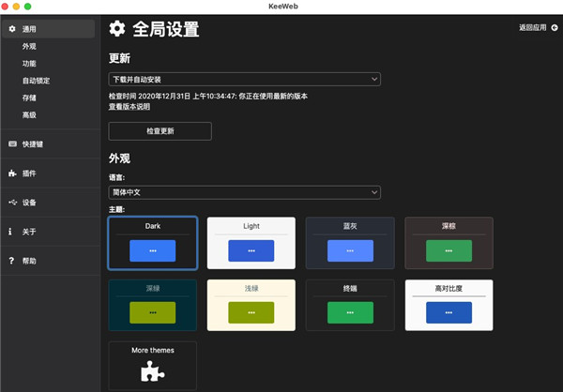Click the large gear icon by 全局设置
Image resolution: width=563 pixels, height=392 pixels.
[117, 29]
